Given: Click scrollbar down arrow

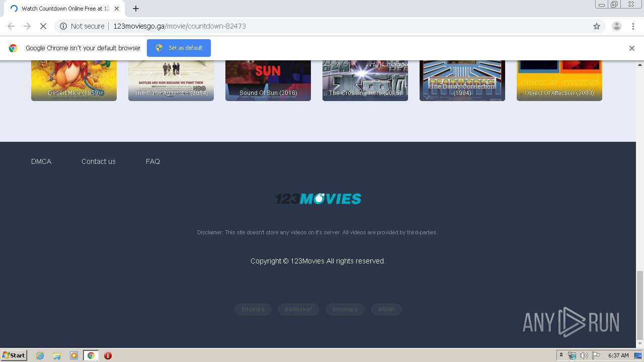Looking at the screenshot, I should 640,344.
